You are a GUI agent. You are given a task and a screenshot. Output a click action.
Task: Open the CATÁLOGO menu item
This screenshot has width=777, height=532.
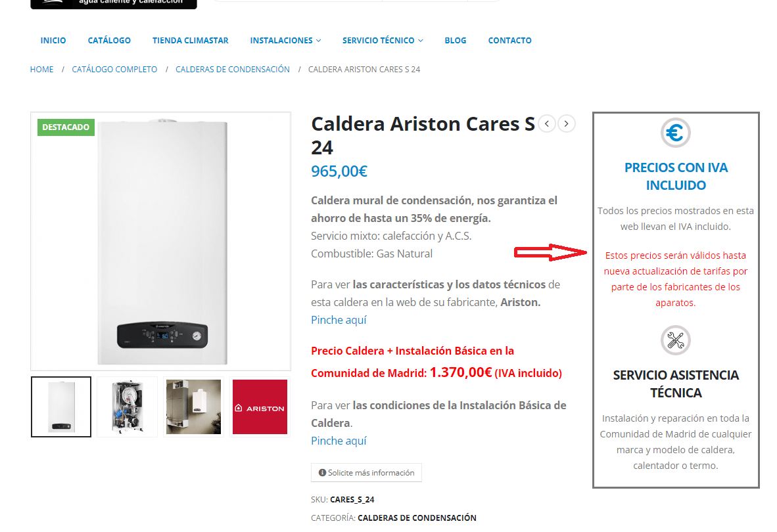click(109, 41)
